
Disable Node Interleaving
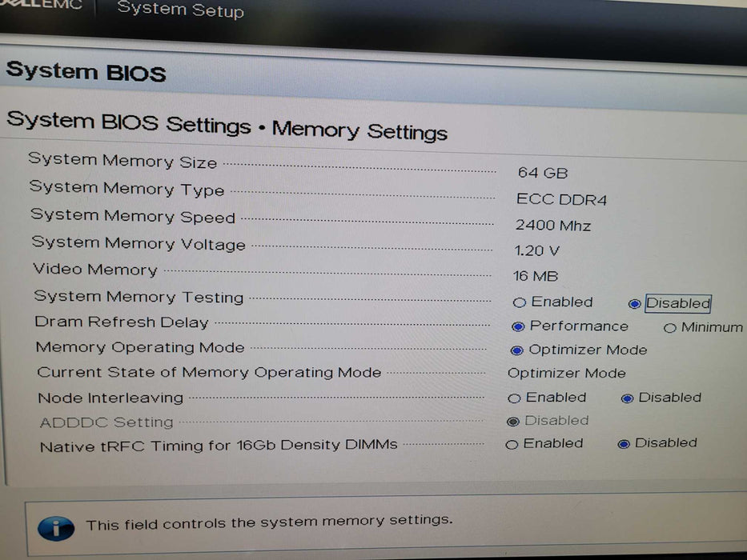[628, 398]
